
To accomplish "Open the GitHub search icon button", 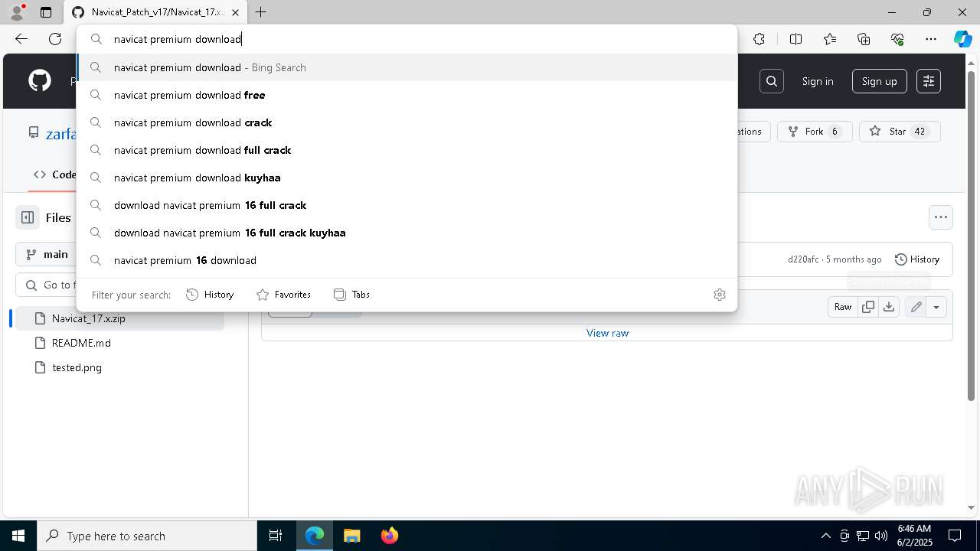I will (772, 81).
